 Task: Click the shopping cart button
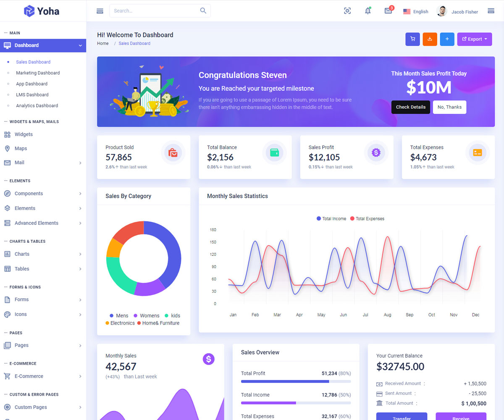[412, 39]
